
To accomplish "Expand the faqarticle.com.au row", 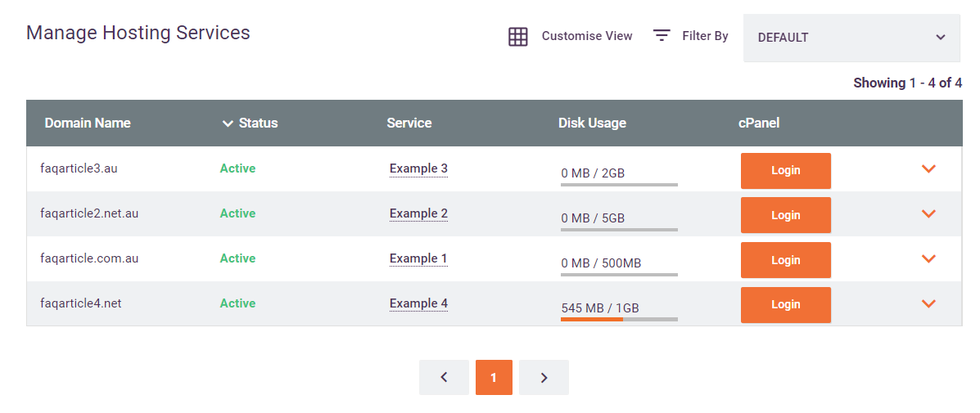I will click(x=928, y=258).
